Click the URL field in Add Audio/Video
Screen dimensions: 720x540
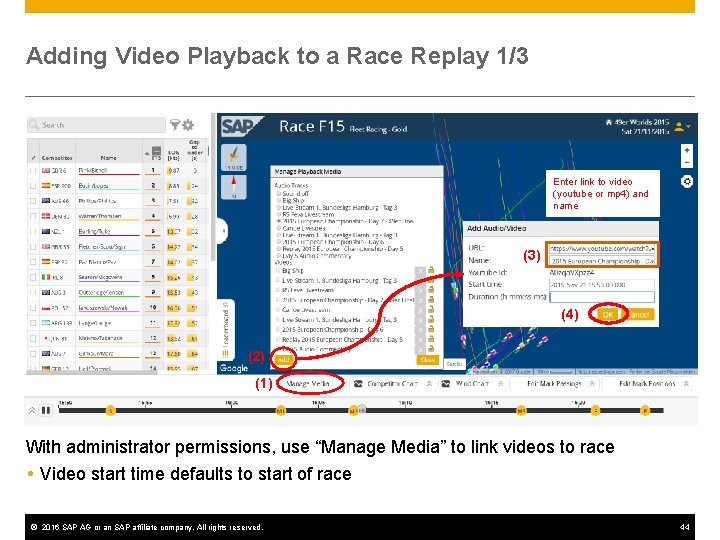pyautogui.click(x=602, y=248)
